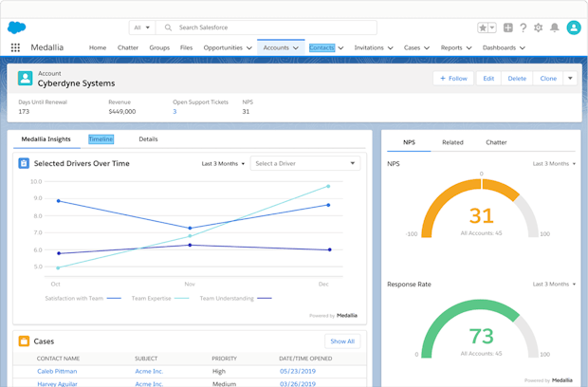Open Harvey Aguilar contact link
Viewport: 588px width, 387px height.
point(57,384)
